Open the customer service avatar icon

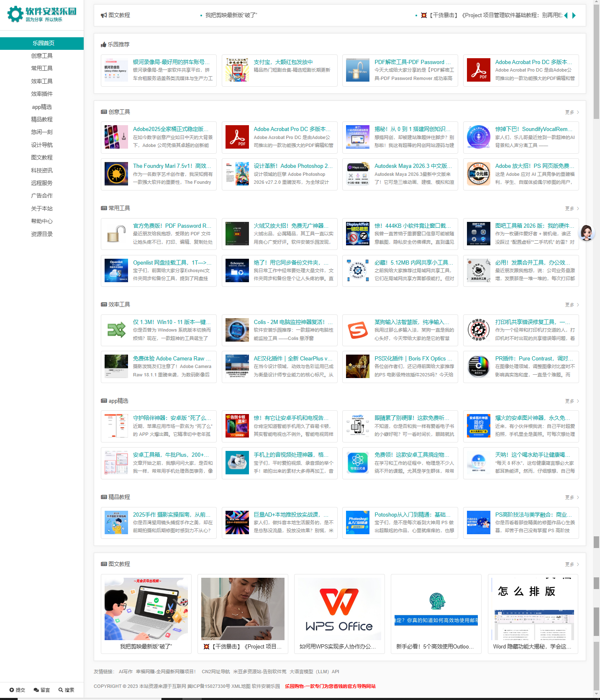click(586, 233)
